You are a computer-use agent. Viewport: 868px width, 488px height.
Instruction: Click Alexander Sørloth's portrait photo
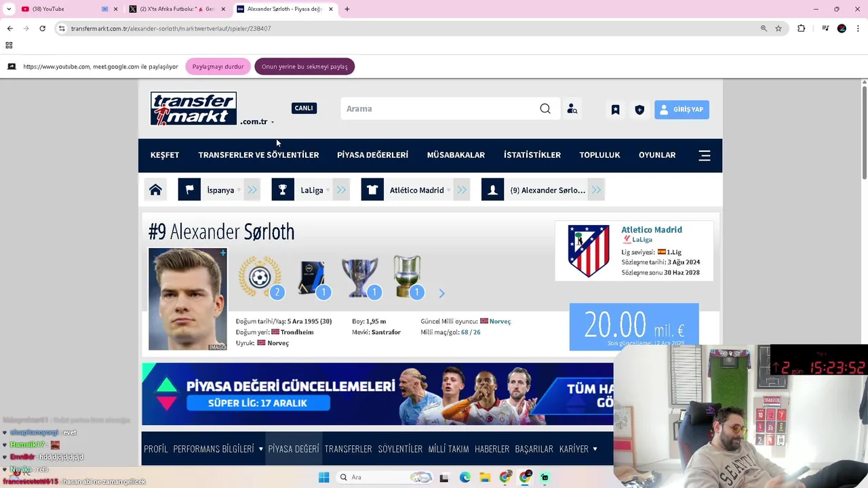click(x=188, y=299)
